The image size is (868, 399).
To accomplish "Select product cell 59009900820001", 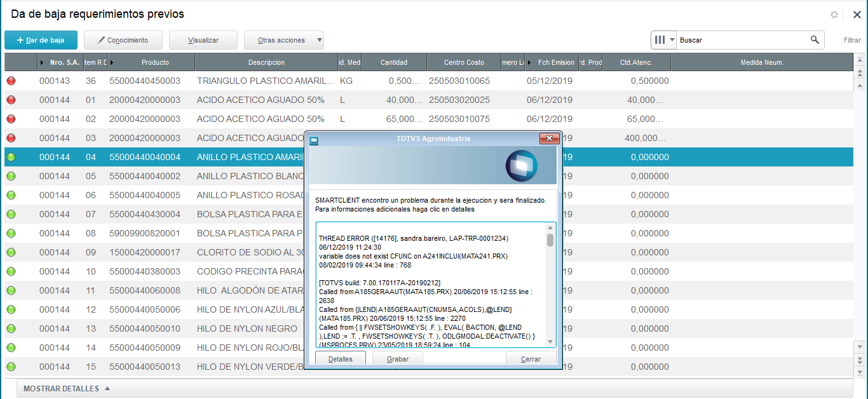I will 145,233.
